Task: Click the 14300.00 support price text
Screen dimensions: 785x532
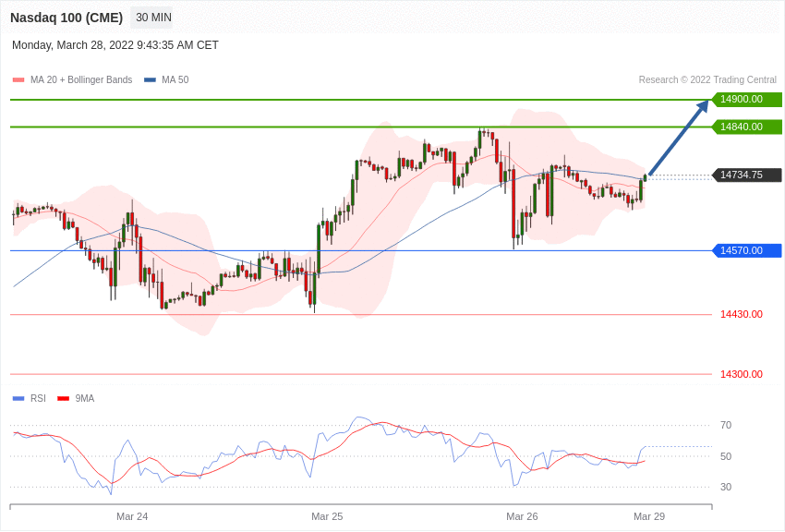Action: coord(742,374)
